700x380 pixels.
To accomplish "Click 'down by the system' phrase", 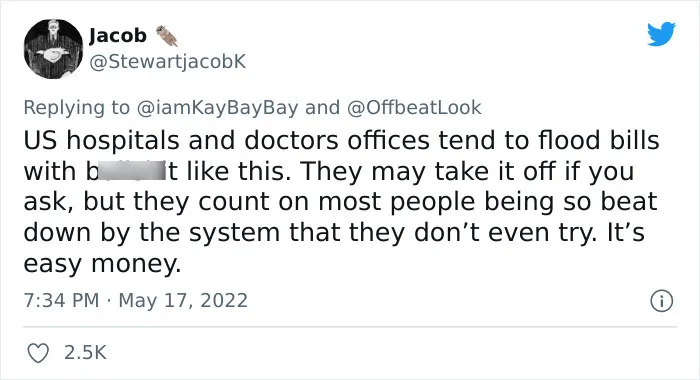I will pos(152,233).
